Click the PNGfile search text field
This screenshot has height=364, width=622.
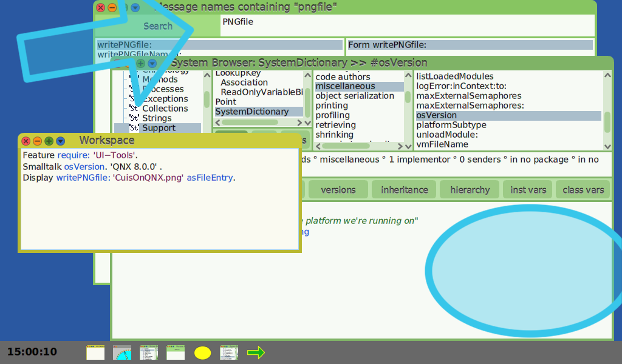[407, 25]
